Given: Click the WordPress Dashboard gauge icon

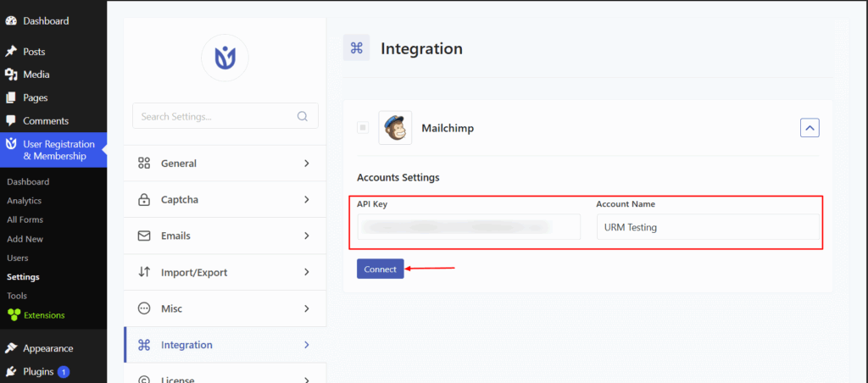Looking at the screenshot, I should pyautogui.click(x=11, y=21).
